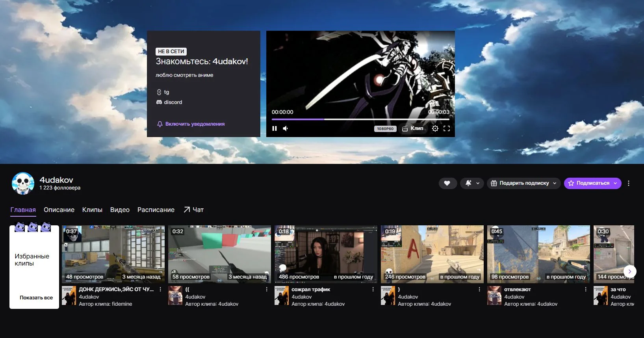Seek on the video progress bar

[x=360, y=119]
